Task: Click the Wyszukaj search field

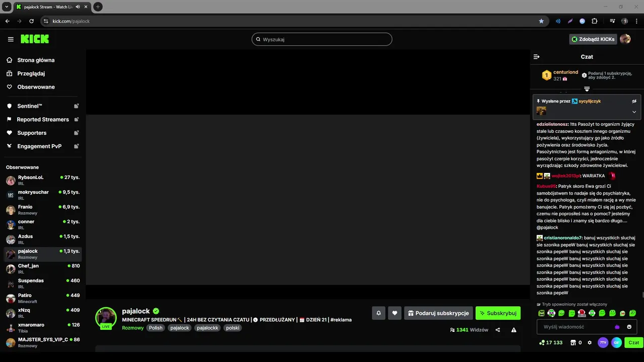Action: 322,39
